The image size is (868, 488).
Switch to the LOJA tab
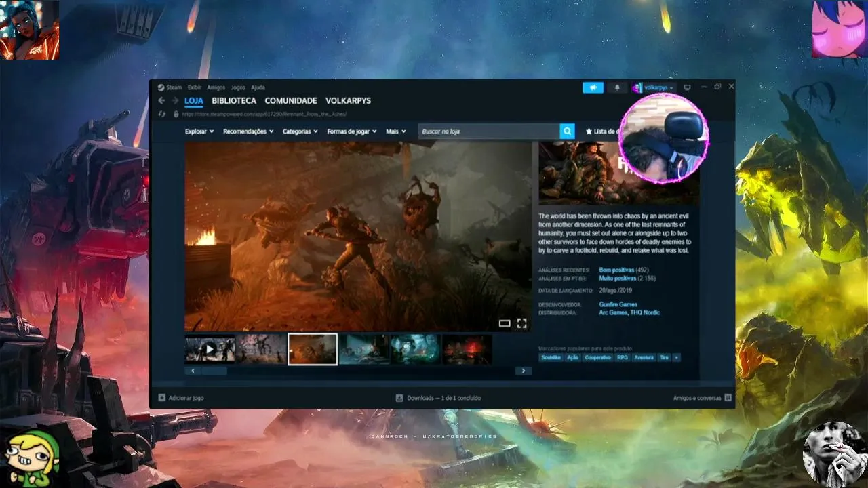pyautogui.click(x=194, y=100)
